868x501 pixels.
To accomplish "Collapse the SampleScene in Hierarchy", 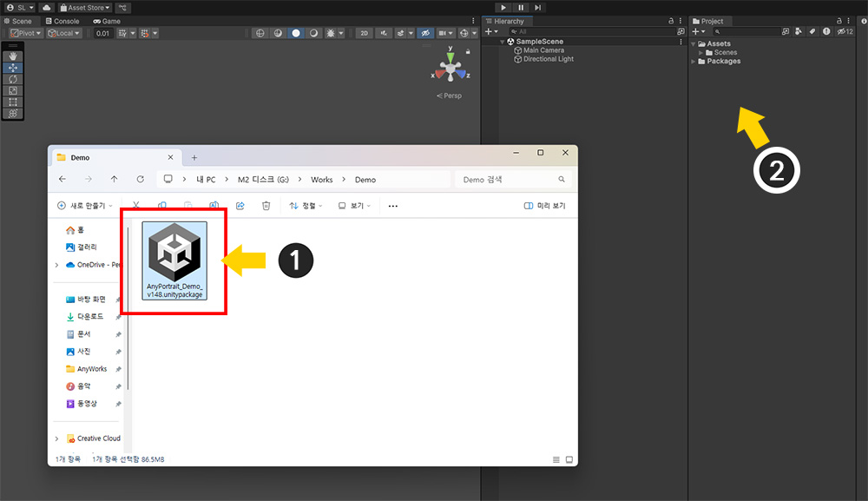I will [503, 42].
